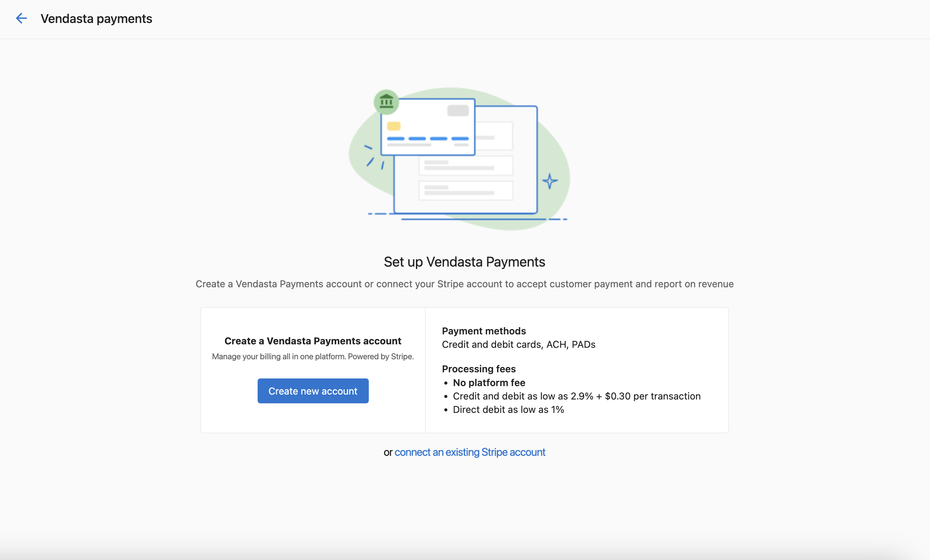Open connect an existing Stripe account link

[x=470, y=452]
